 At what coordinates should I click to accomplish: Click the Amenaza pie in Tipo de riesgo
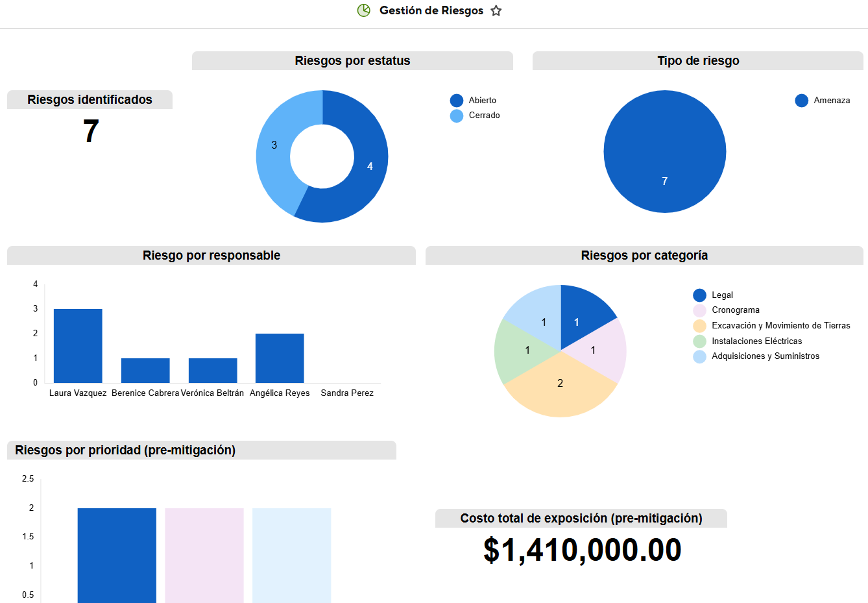pyautogui.click(x=664, y=151)
